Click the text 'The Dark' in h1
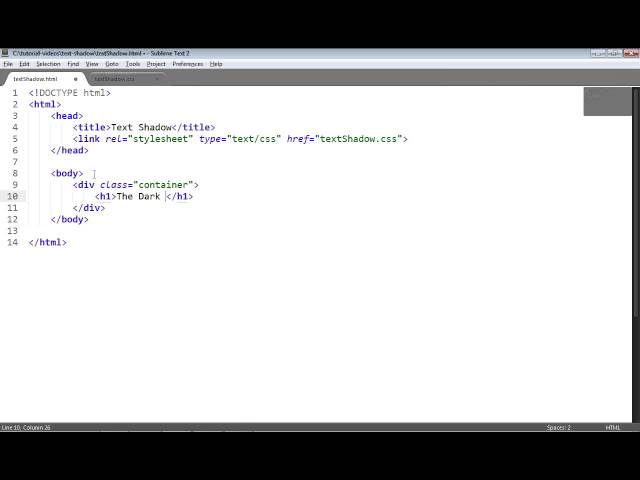Screen dimensions: 640x480 point(138,196)
